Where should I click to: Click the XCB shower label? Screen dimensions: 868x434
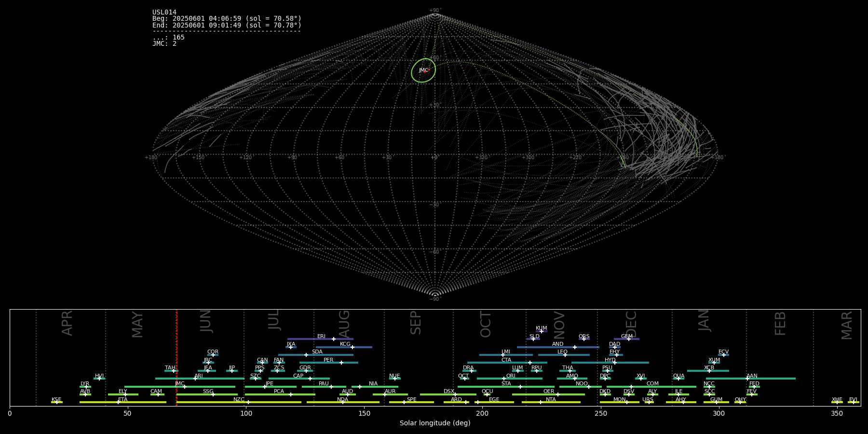click(x=709, y=368)
